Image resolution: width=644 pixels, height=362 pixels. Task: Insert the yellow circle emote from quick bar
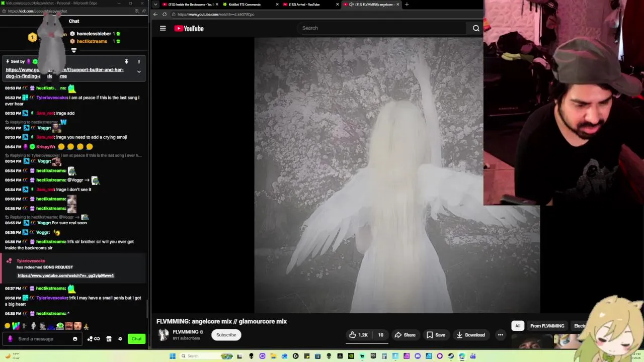pos(7,326)
